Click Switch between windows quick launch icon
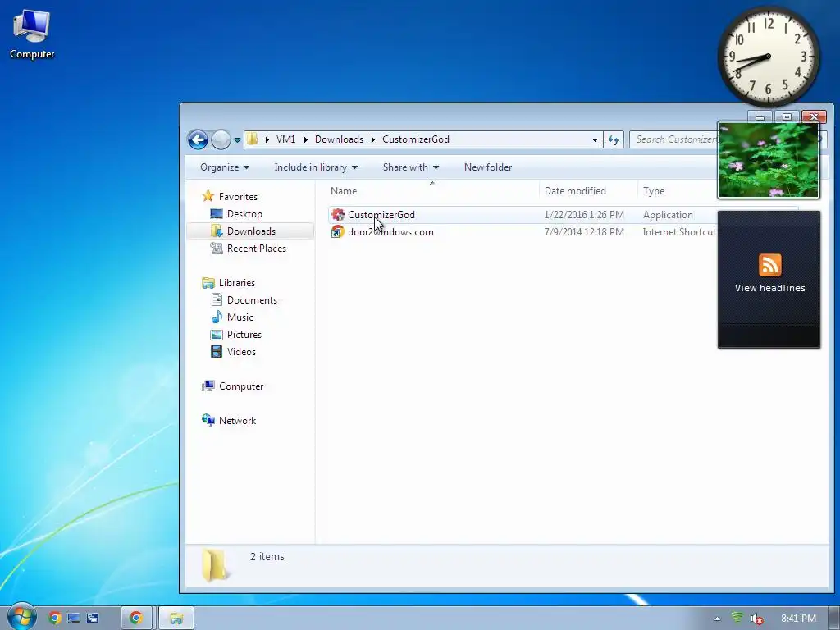The width and height of the screenshot is (840, 630). click(93, 619)
